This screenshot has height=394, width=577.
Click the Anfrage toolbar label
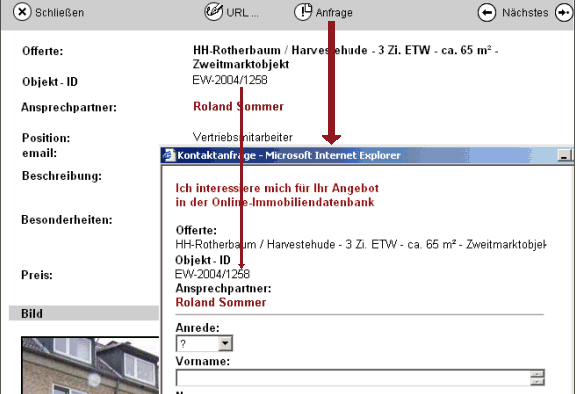click(334, 13)
